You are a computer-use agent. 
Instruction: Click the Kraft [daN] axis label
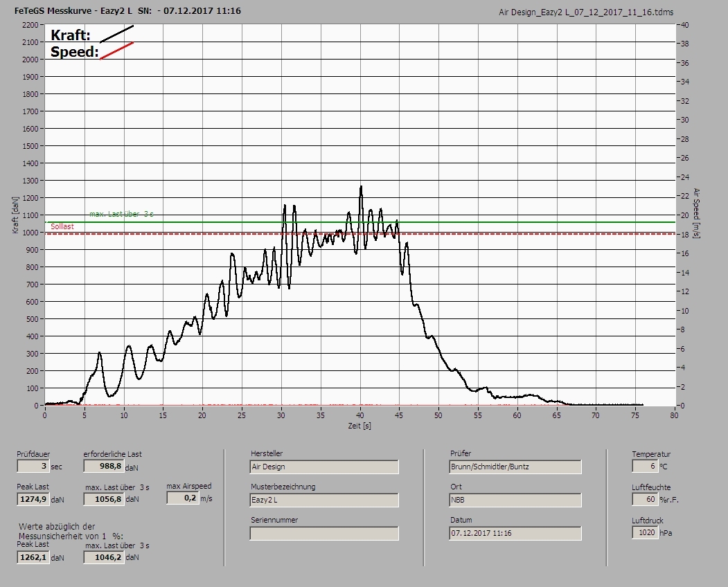[15, 215]
